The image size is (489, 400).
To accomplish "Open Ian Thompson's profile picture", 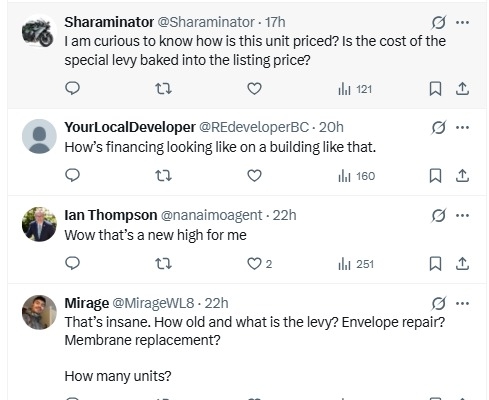I will 39,224.
